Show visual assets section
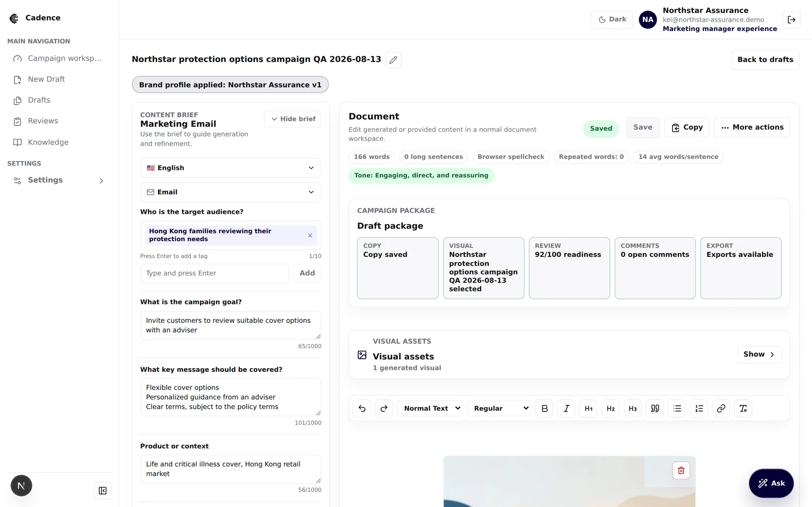The image size is (812, 507). click(x=759, y=355)
